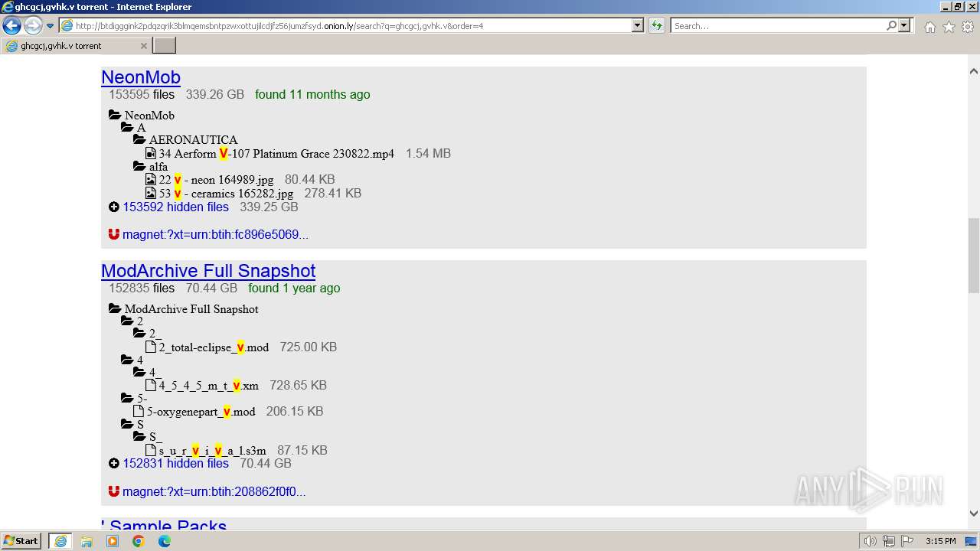Open the Home page icon
Viewport: 980px width, 551px height.
pos(929,27)
